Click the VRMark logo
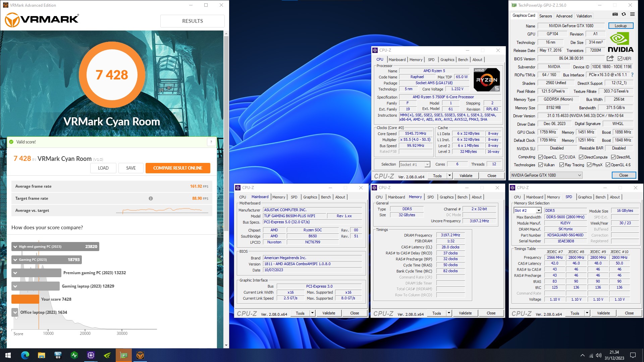644x362 pixels. [42, 20]
